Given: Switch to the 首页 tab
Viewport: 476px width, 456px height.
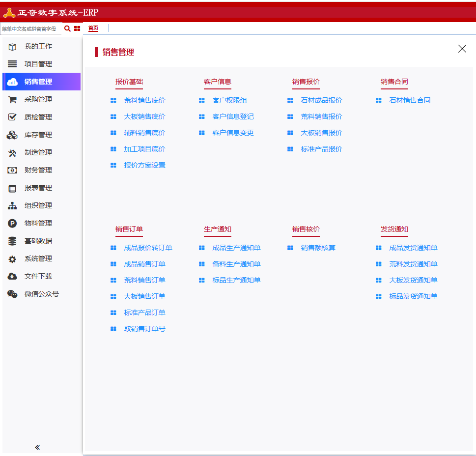Looking at the screenshot, I should 93,28.
